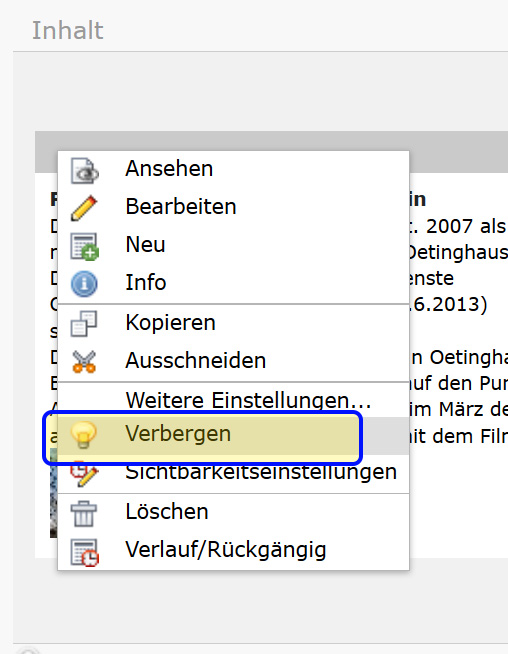
Task: Click the Löschen trash can icon
Action: click(84, 513)
